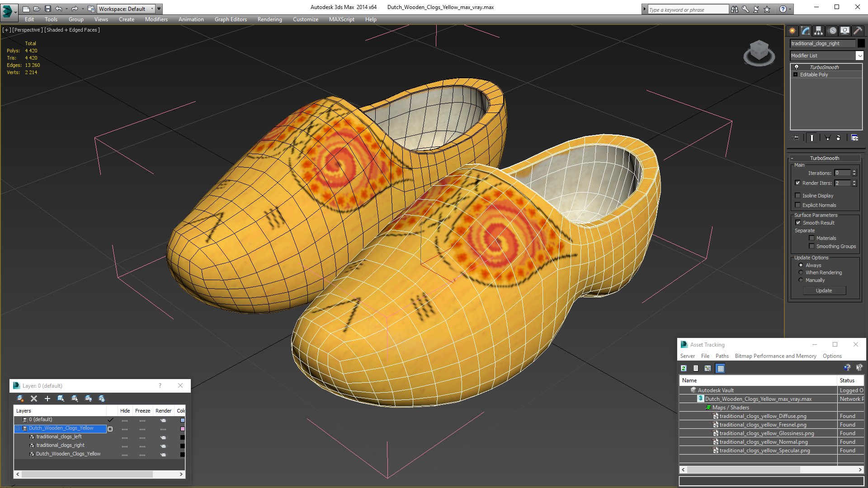Open Configure Modifier Sets icon
The width and height of the screenshot is (868, 488).
point(854,138)
